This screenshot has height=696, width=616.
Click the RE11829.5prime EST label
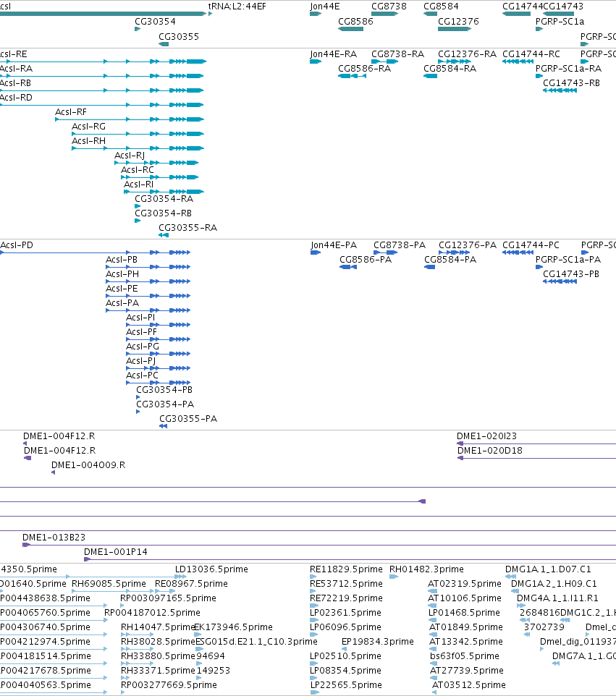tap(346, 569)
